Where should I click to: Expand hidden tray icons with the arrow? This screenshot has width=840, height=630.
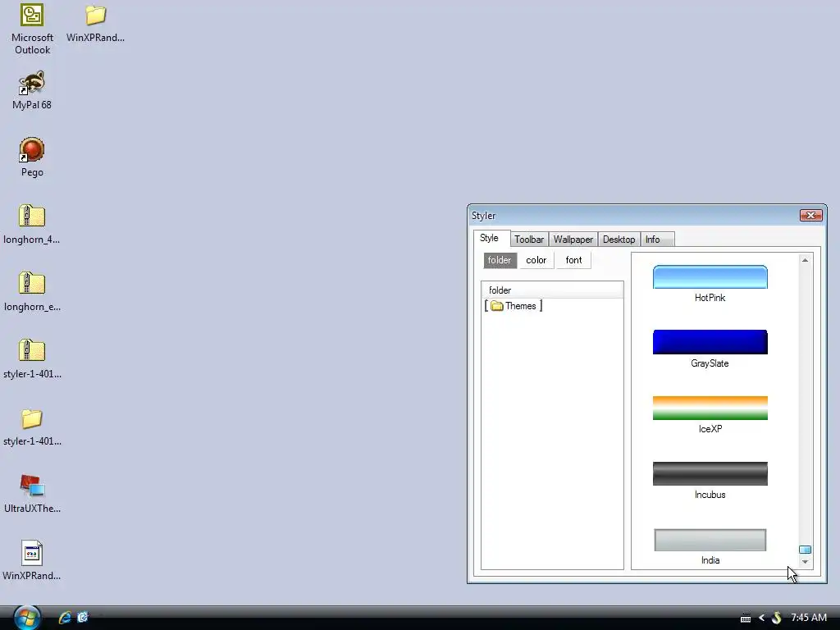(761, 618)
